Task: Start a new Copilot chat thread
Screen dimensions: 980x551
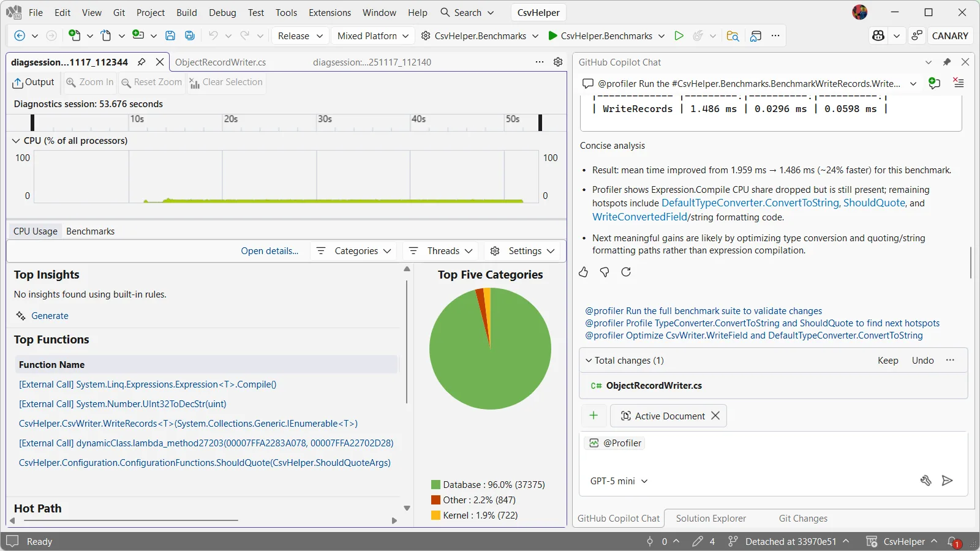Action: (934, 83)
